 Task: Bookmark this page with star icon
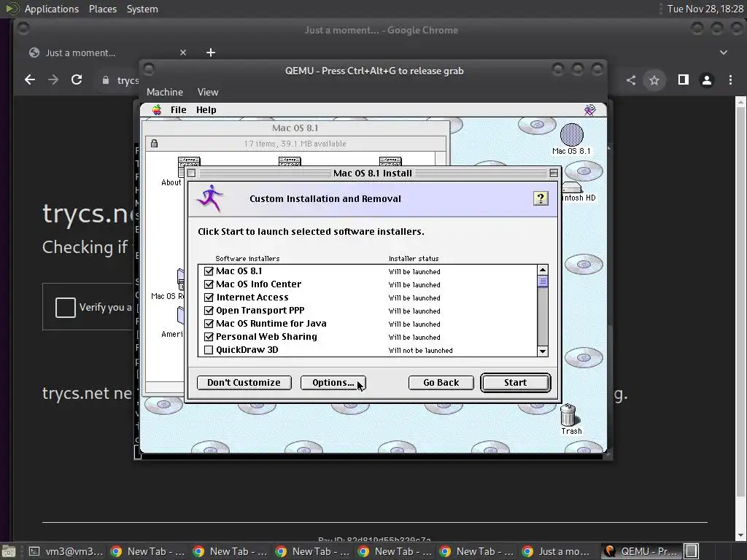[654, 80]
